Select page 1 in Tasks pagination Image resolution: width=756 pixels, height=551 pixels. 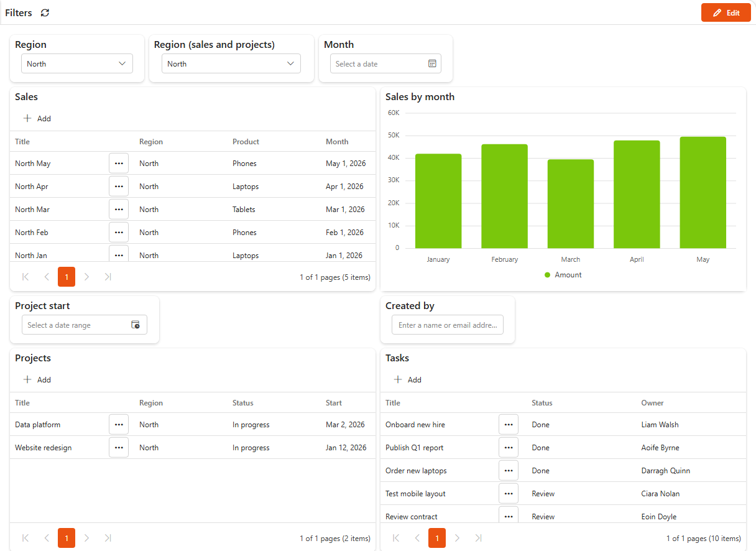(x=437, y=538)
